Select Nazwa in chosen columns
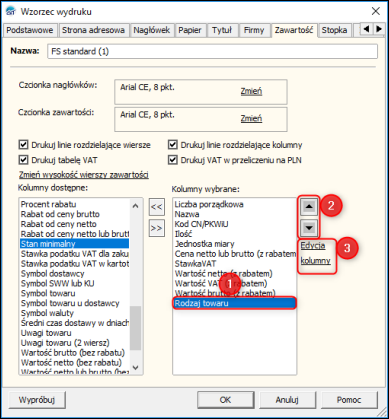 click(x=234, y=214)
